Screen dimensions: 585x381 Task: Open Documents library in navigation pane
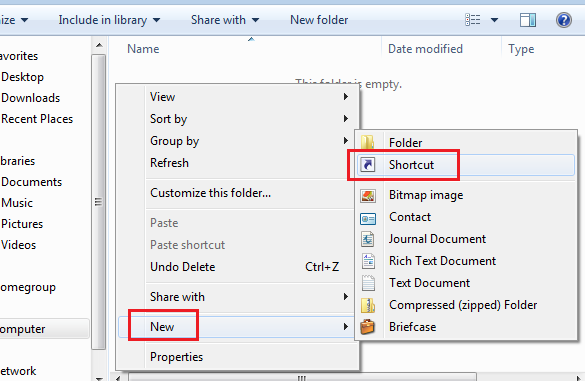coord(31,182)
